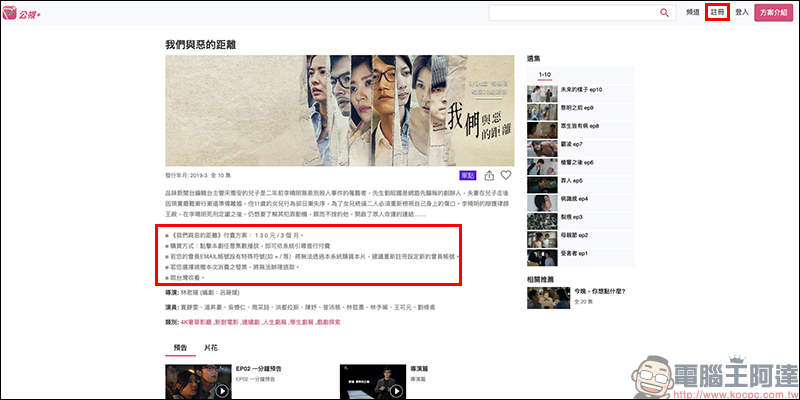
Task: Switch to the 片花 tab
Action: pos(211,348)
